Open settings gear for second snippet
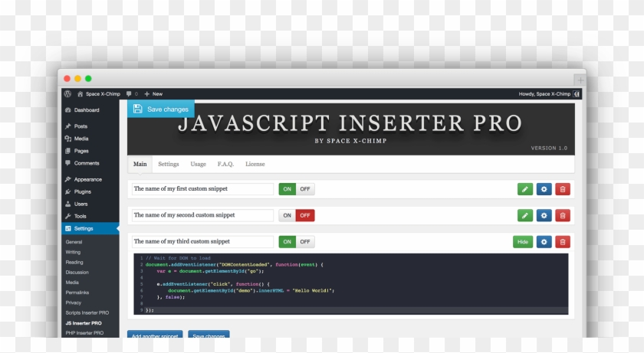Image resolution: width=644 pixels, height=353 pixels. (x=544, y=215)
